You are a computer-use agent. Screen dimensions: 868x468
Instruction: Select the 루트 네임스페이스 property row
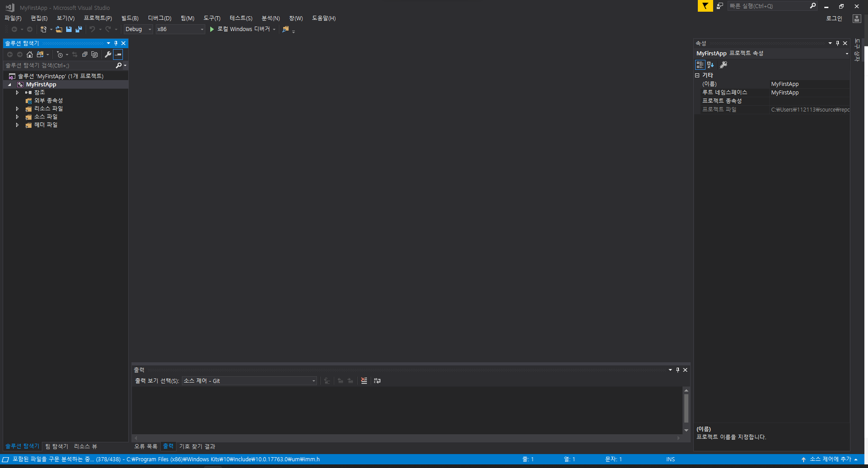coord(772,93)
